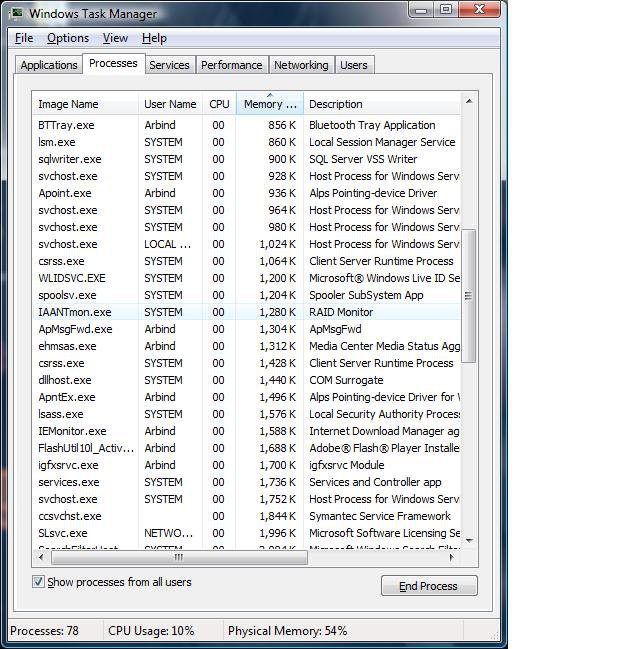The width and height of the screenshot is (640, 649).
Task: Select the ehmsas.exe process
Action: [x=246, y=346]
